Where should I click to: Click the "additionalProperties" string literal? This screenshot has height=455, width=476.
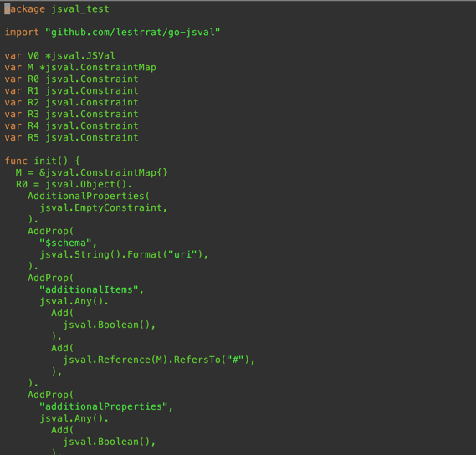[104, 406]
